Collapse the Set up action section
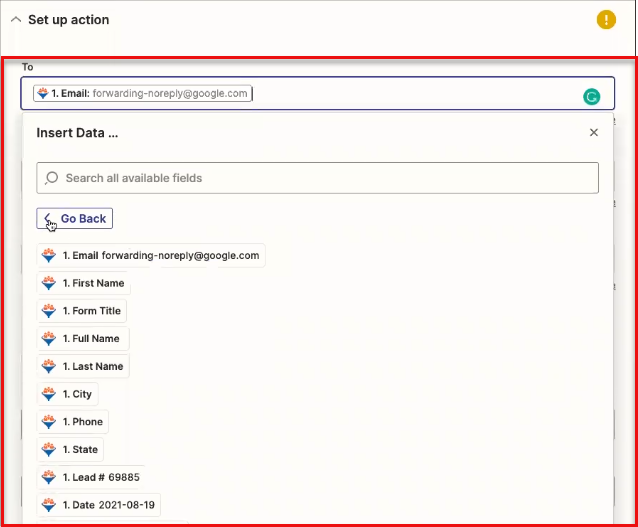 point(15,20)
